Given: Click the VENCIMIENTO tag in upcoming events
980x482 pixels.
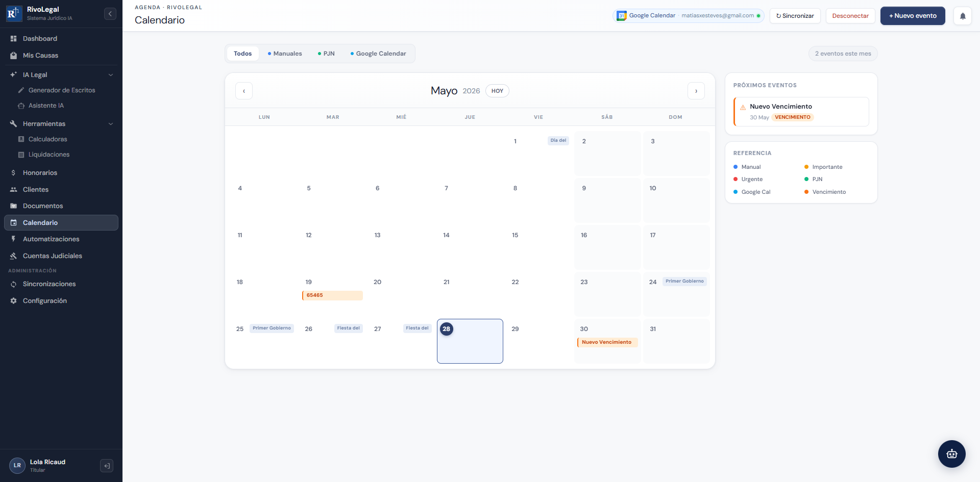Looking at the screenshot, I should [x=793, y=117].
